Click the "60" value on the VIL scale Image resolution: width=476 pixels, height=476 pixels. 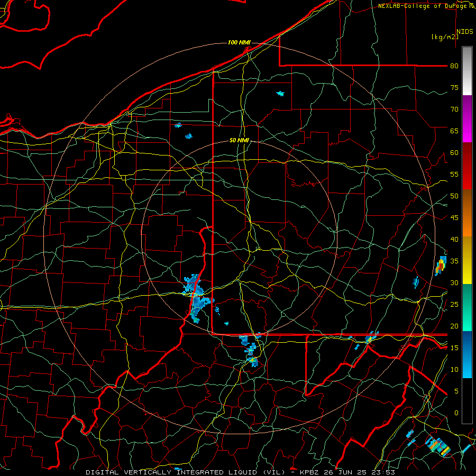tap(454, 153)
